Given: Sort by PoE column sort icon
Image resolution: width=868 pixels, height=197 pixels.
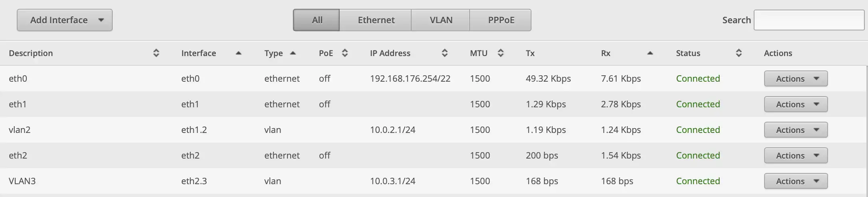Looking at the screenshot, I should (x=345, y=53).
